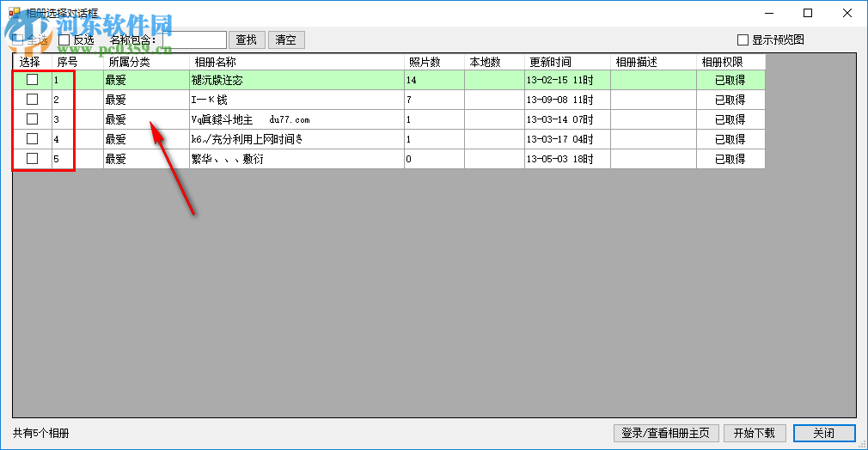Sort by the 照片数 column header
868x450 pixels.
point(435,62)
